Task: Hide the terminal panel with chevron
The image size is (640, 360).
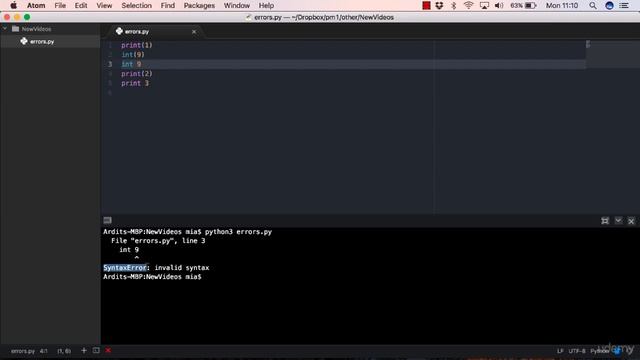Action: pos(618,221)
